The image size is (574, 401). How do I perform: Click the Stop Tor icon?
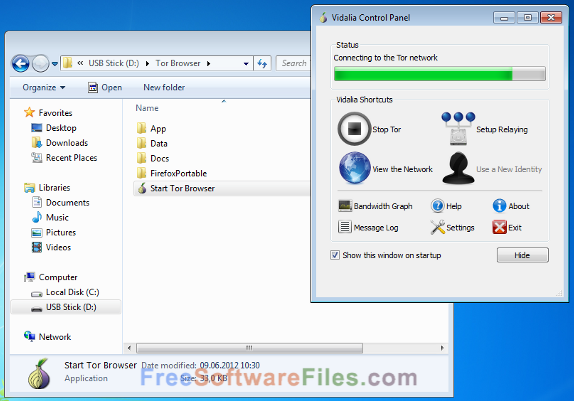[x=354, y=129]
